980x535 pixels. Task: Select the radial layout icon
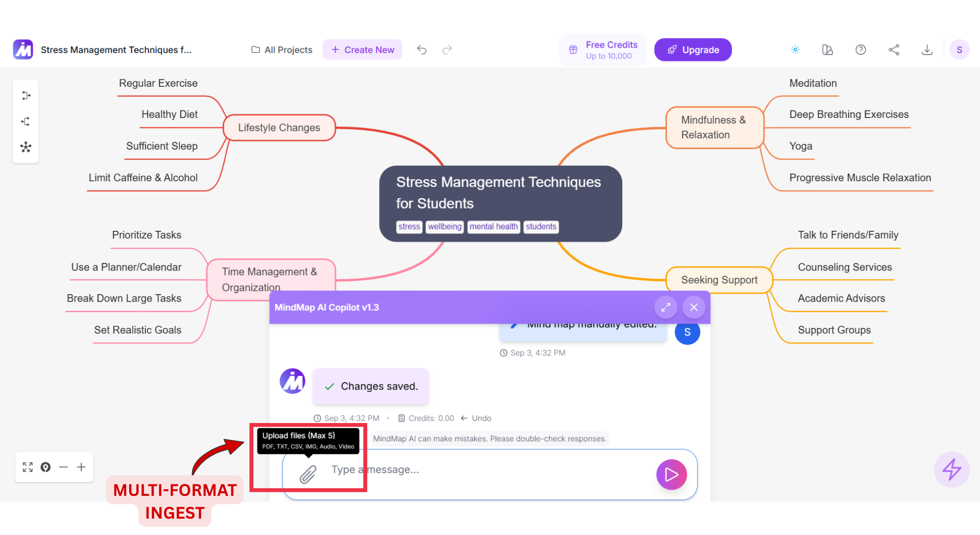click(26, 147)
